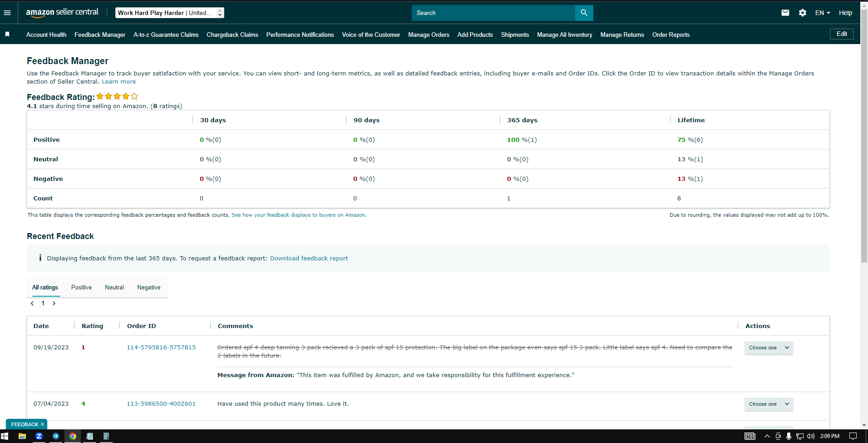868x443 pixels.
Task: Click the scrollbar down arrow
Action: (x=864, y=425)
